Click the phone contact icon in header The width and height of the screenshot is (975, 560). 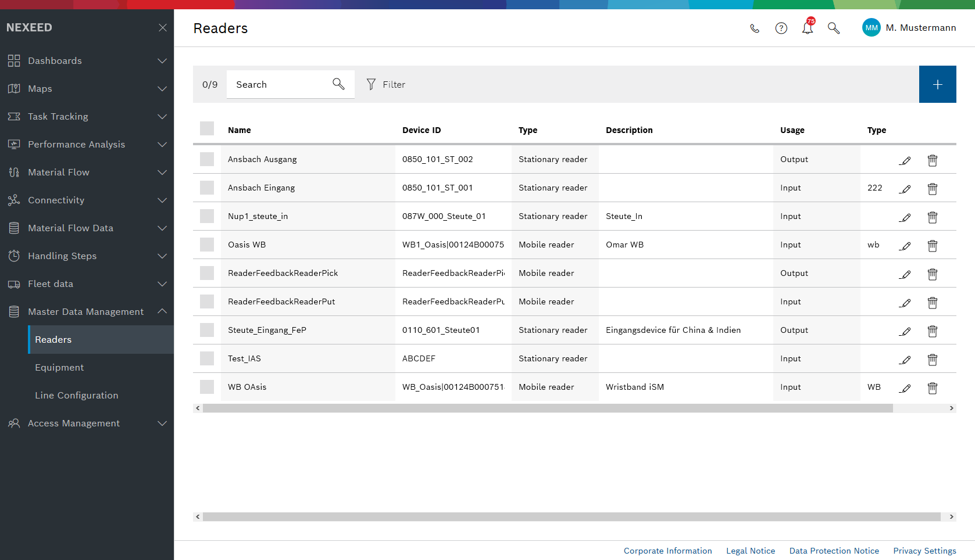point(755,28)
